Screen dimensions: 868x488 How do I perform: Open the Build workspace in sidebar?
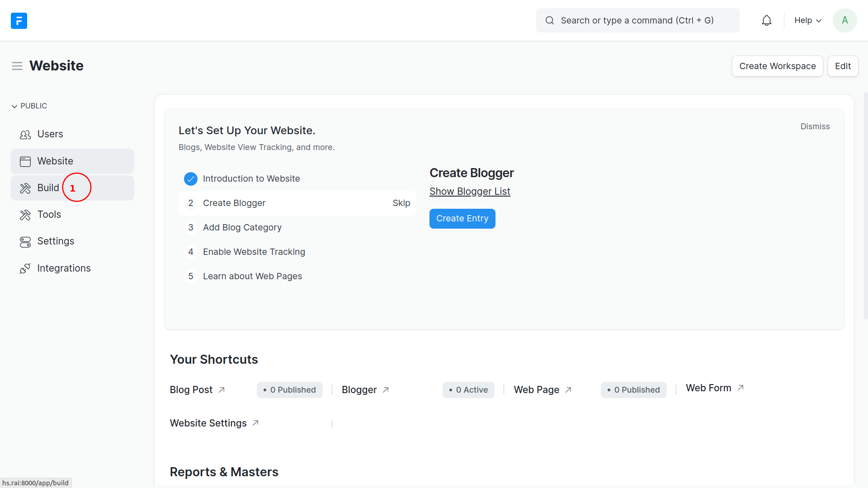pyautogui.click(x=48, y=188)
